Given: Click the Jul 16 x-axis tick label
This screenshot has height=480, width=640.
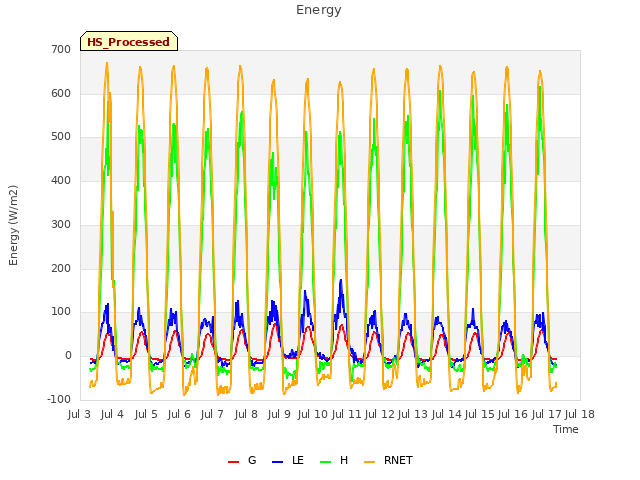Looking at the screenshot, I should [x=513, y=414].
